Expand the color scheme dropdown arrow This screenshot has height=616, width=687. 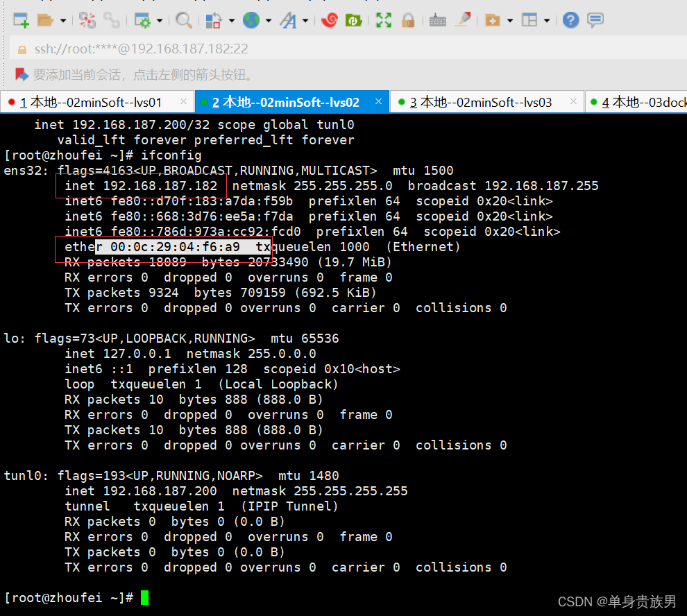pos(232,21)
